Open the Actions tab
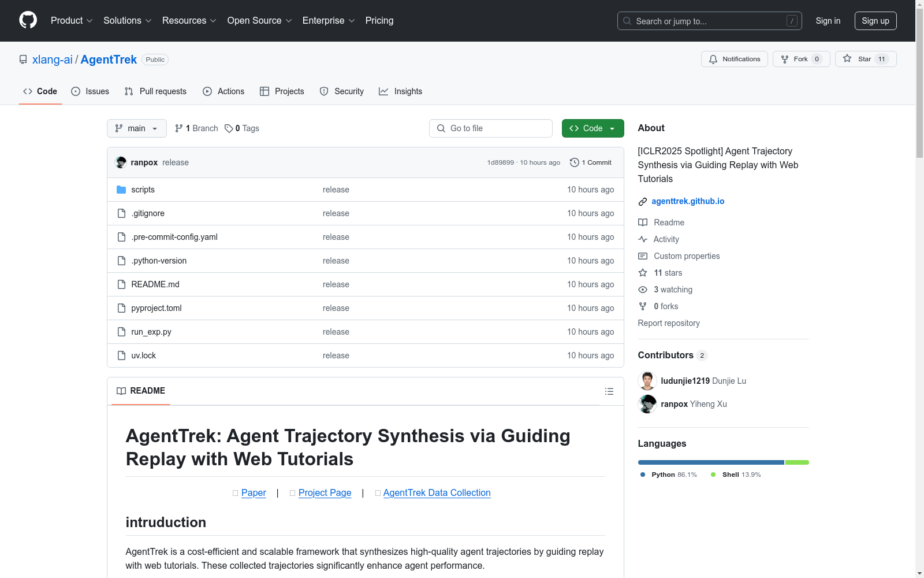Screen dimensions: 924x578 [x=223, y=91]
